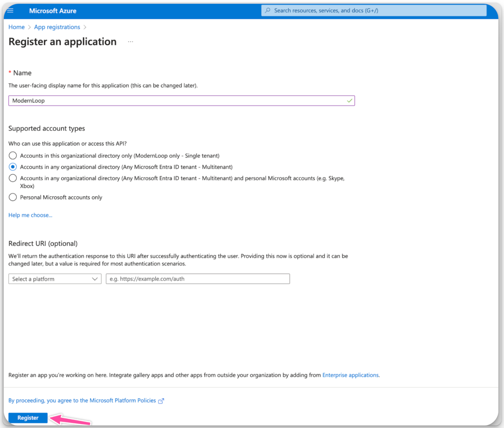The height and width of the screenshot is (428, 504).
Task: Open the hamburger portal menu
Action: [x=10, y=11]
